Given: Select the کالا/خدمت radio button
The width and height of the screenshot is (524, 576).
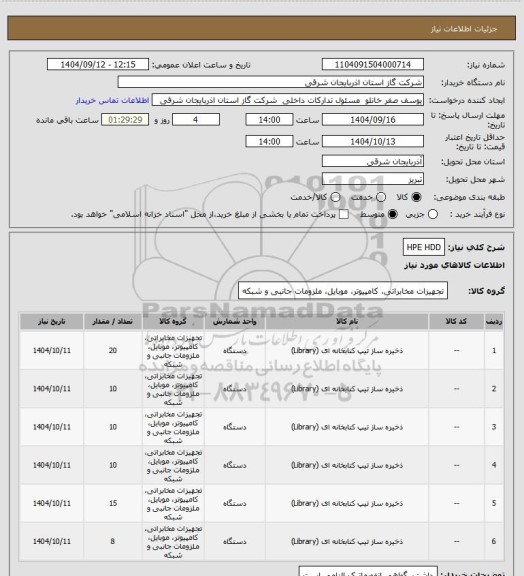Looking at the screenshot, I should coord(335,197).
